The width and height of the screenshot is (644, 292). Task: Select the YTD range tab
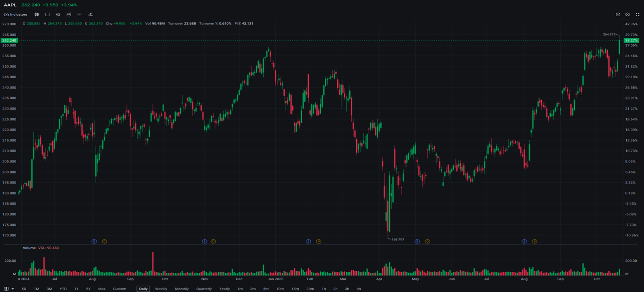pyautogui.click(x=63, y=289)
